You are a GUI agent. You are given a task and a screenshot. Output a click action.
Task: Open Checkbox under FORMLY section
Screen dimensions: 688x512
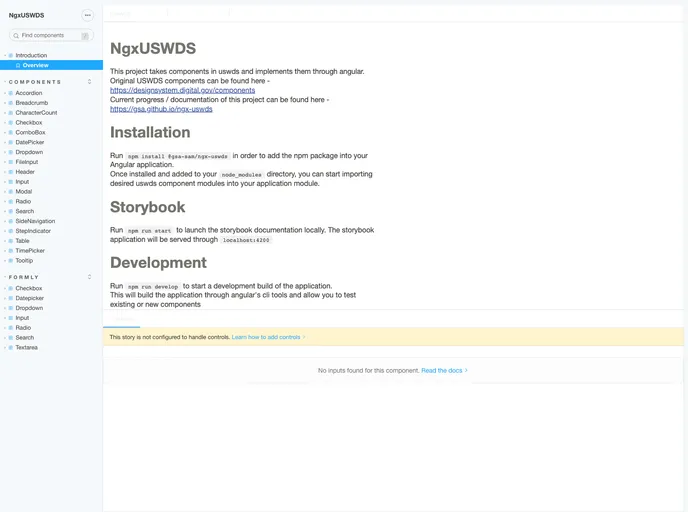pos(29,288)
